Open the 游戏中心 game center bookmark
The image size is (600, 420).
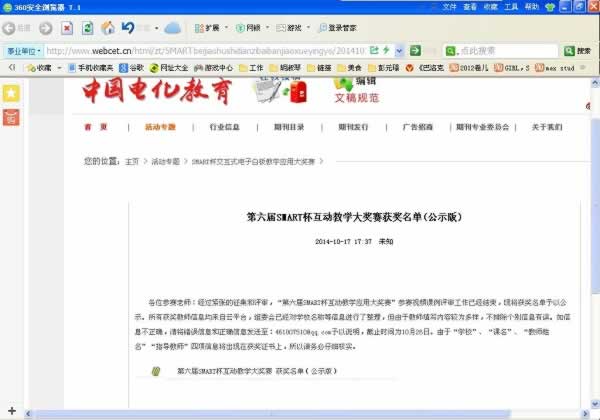pyautogui.click(x=214, y=68)
